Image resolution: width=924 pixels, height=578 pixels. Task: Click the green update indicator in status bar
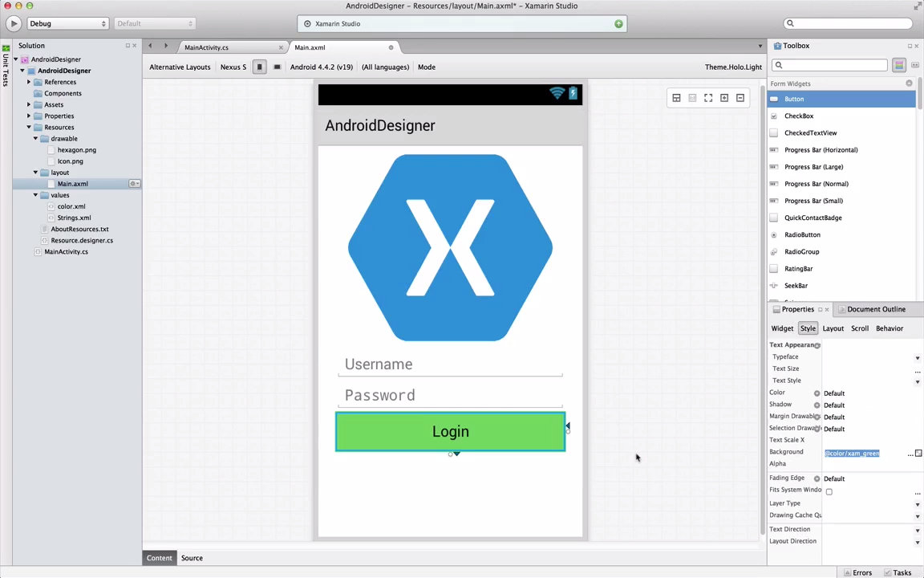[618, 23]
